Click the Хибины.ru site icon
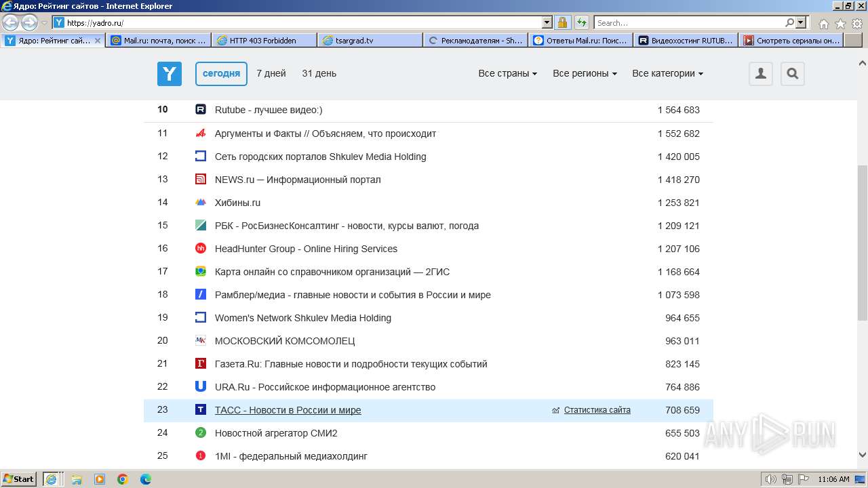Viewport: 868px width, 488px height. 201,203
